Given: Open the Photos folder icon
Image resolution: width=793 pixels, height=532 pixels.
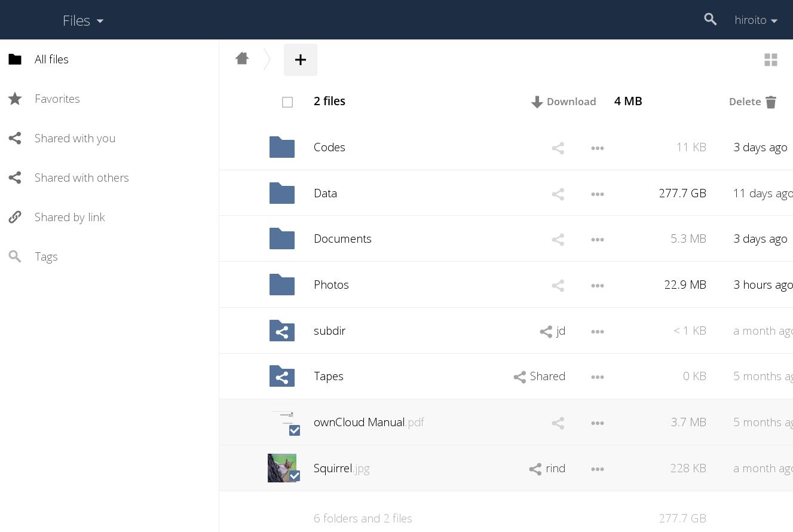Looking at the screenshot, I should point(281,285).
